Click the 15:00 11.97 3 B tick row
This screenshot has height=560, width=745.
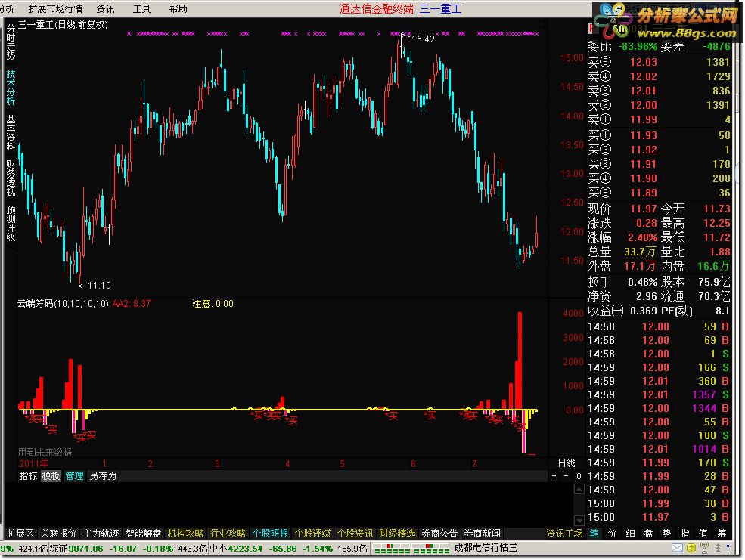point(659,517)
